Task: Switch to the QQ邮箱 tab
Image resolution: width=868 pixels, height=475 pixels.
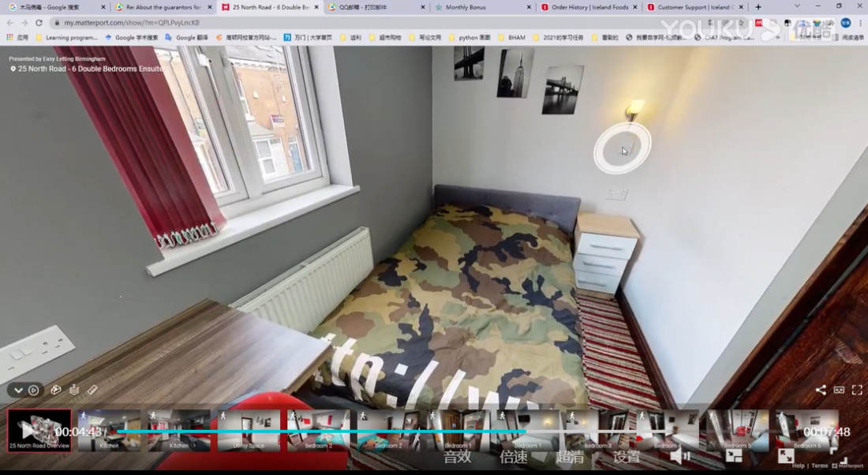Action: point(376,7)
